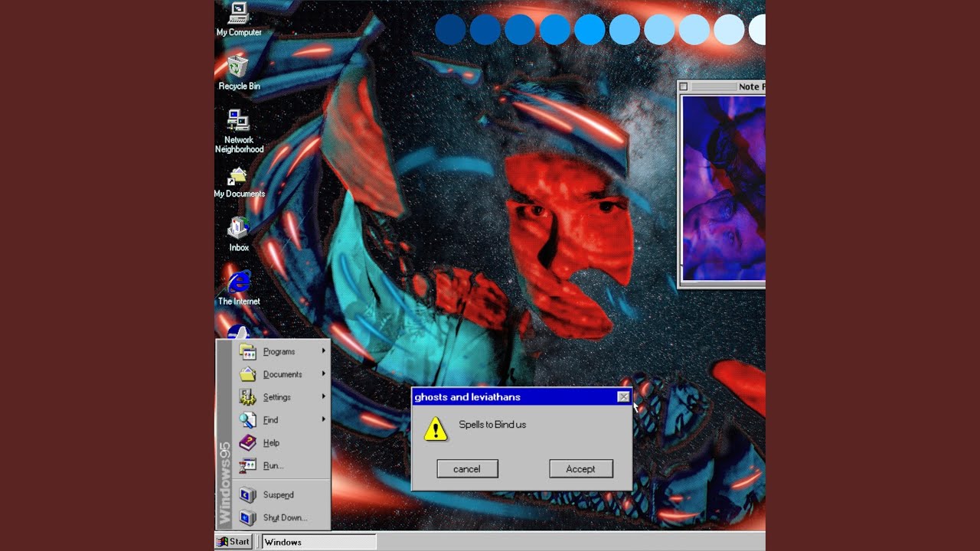Click the Run icon in Start menu
980x551 pixels.
[x=247, y=465]
